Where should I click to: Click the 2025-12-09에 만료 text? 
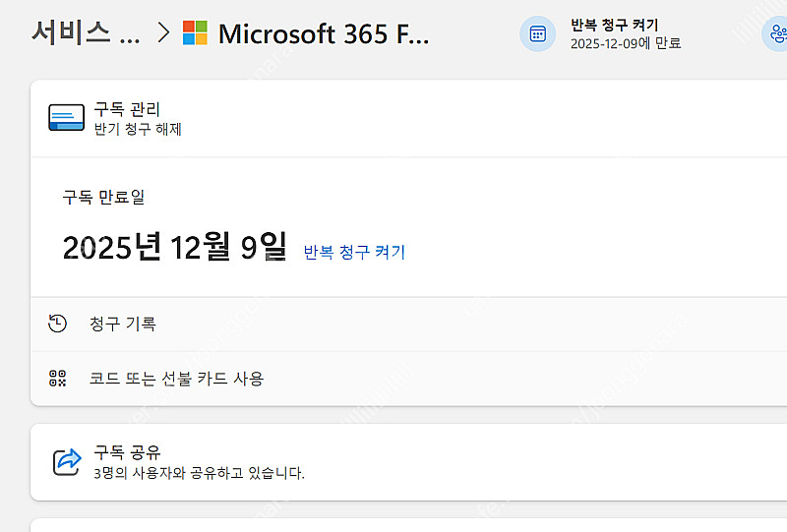click(x=626, y=43)
